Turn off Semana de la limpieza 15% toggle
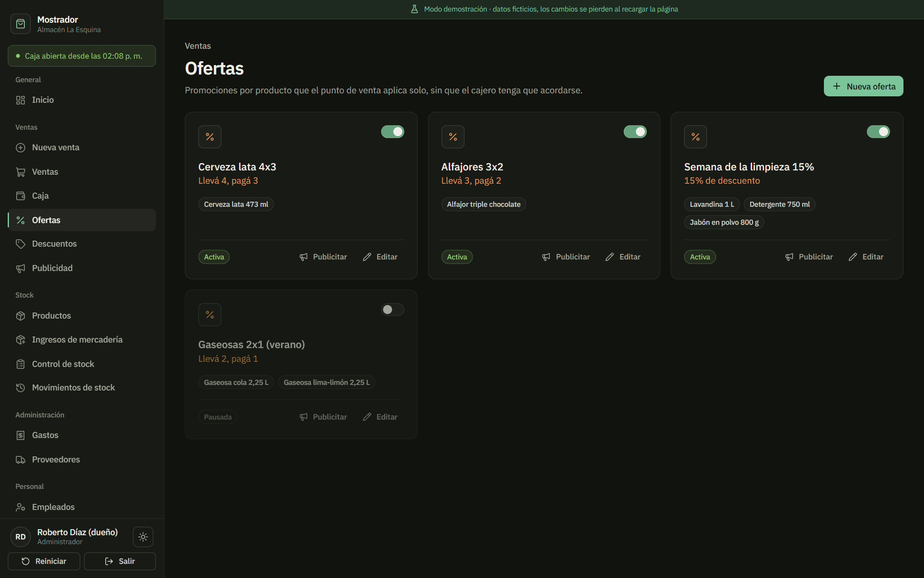Image resolution: width=924 pixels, height=578 pixels. pos(878,132)
